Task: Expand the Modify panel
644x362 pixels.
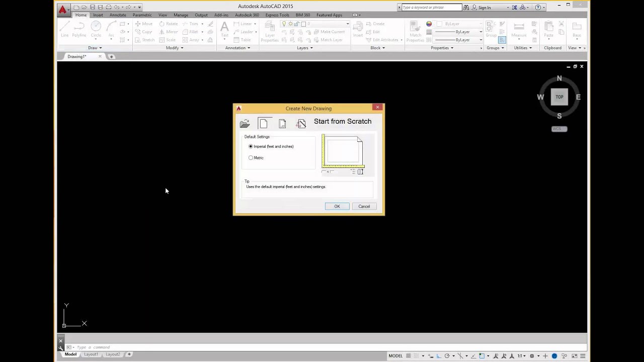Action: pos(175,48)
